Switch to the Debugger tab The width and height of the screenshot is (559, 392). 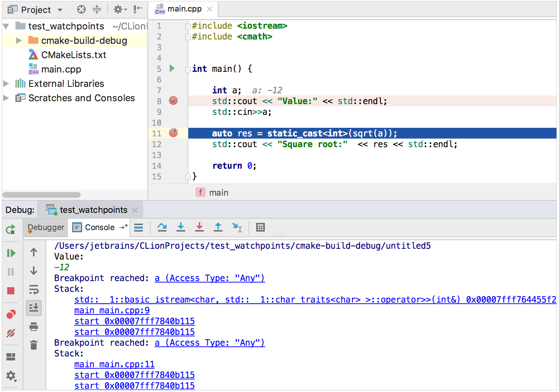click(46, 228)
